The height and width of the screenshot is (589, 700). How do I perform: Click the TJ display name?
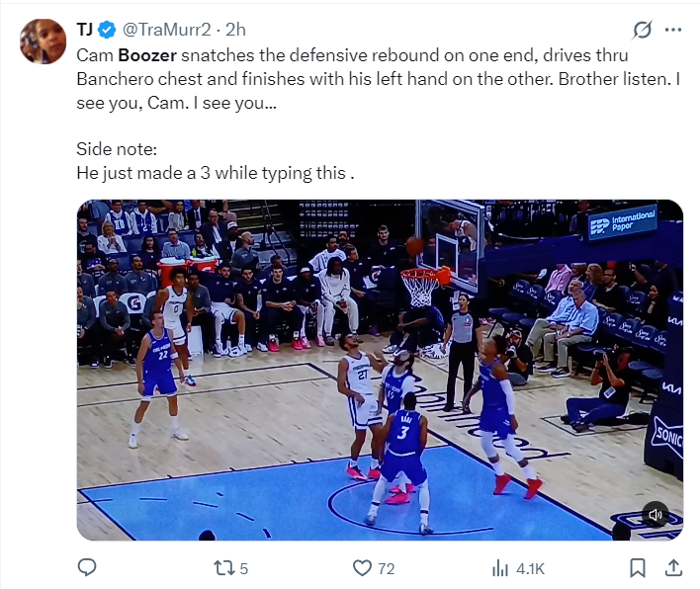coord(84,30)
